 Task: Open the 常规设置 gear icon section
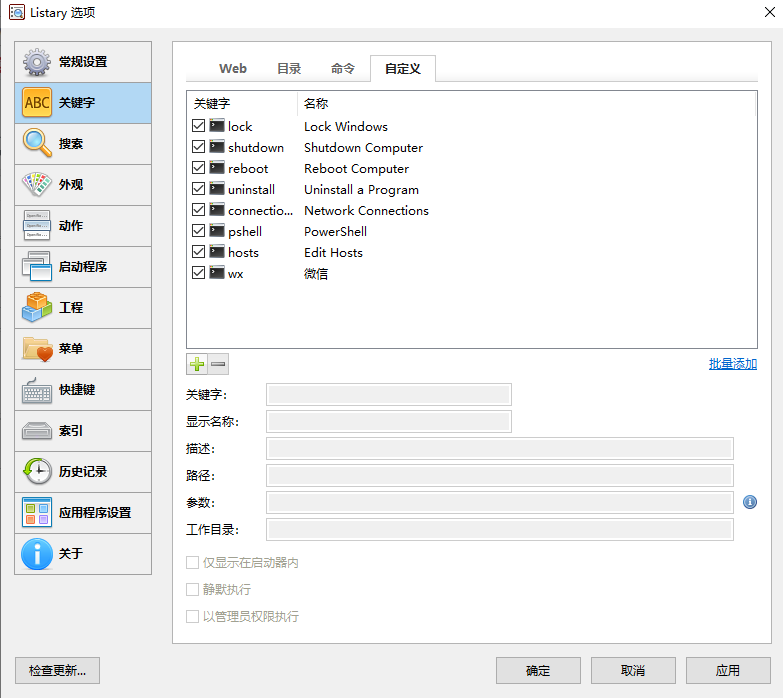pos(37,62)
